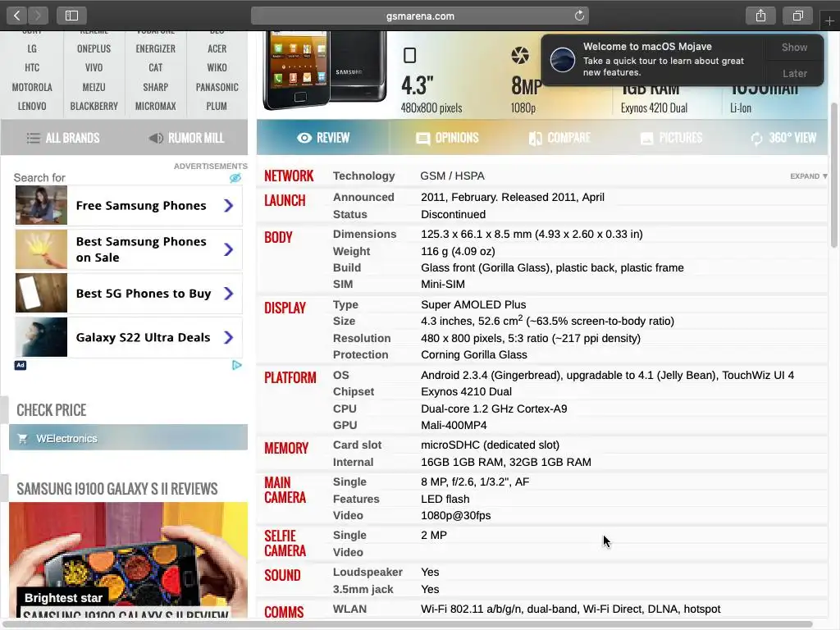Click the Best 5G Phones ad thumbnail
The height and width of the screenshot is (630, 840).
[x=41, y=293]
